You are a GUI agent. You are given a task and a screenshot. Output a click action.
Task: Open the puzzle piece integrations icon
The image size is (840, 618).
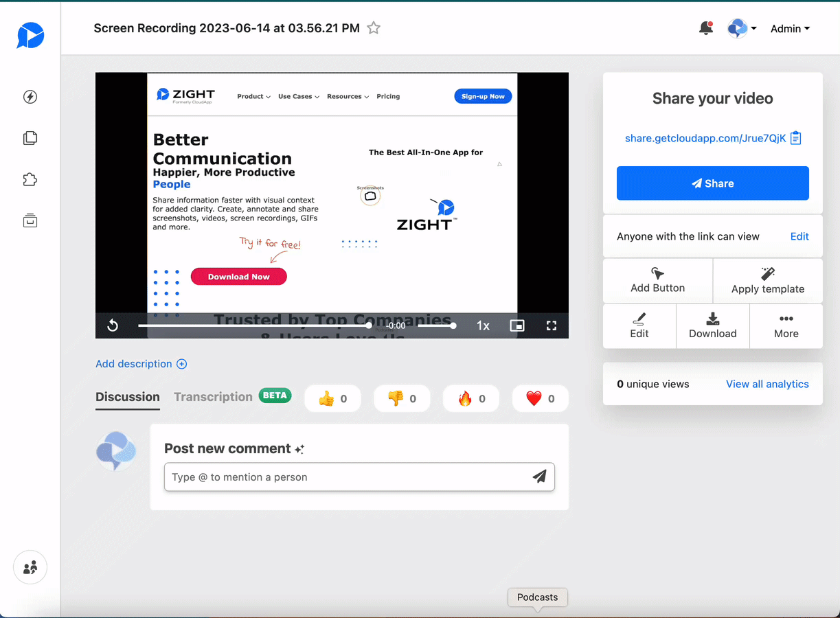pos(30,180)
